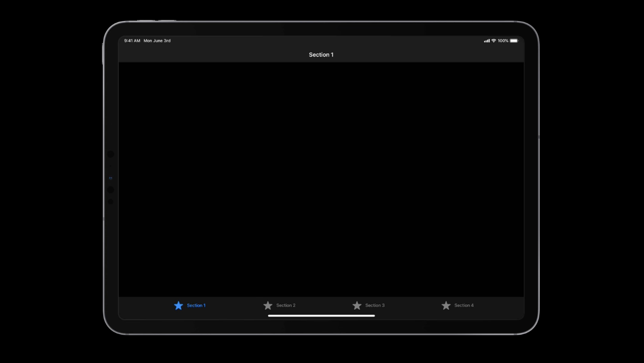Tap the star icon beside Section 2
Viewport: 644px width, 363px height.
(268, 305)
